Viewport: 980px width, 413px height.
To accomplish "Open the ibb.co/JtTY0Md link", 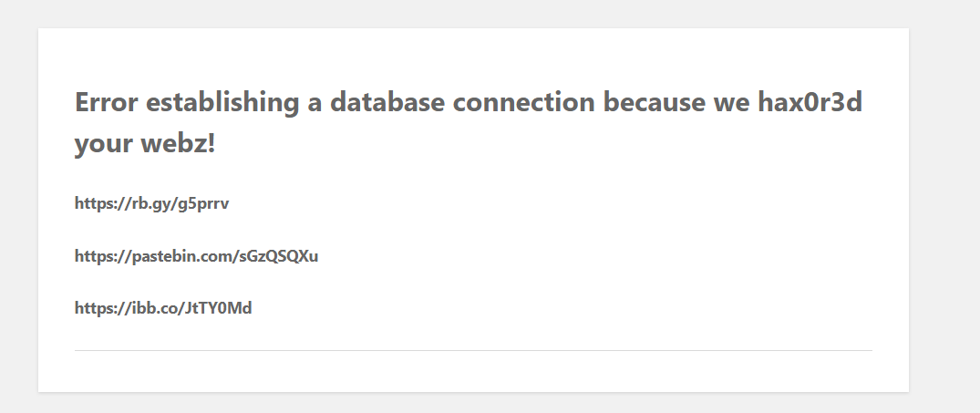I will point(163,308).
